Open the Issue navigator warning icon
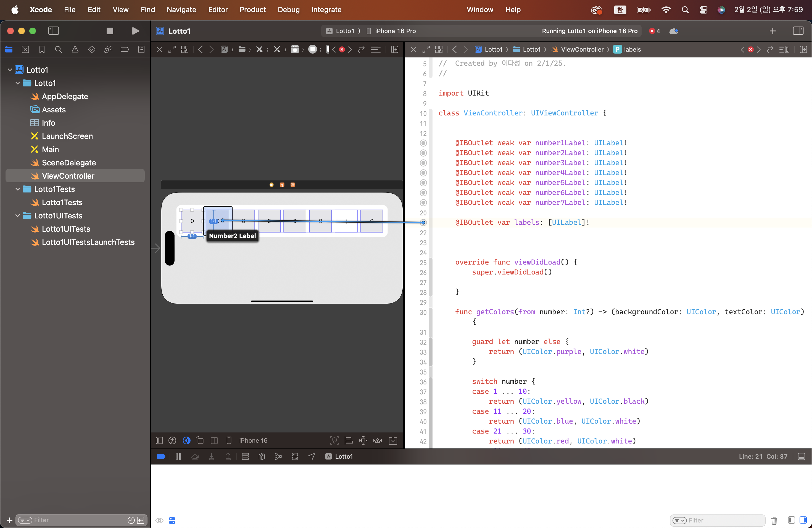 [x=75, y=49]
